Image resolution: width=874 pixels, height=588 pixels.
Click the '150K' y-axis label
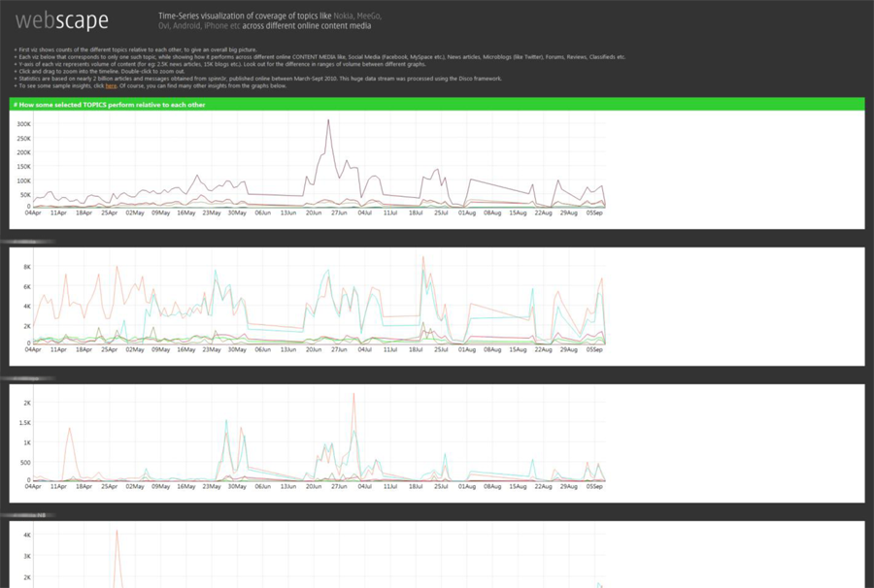[24, 167]
